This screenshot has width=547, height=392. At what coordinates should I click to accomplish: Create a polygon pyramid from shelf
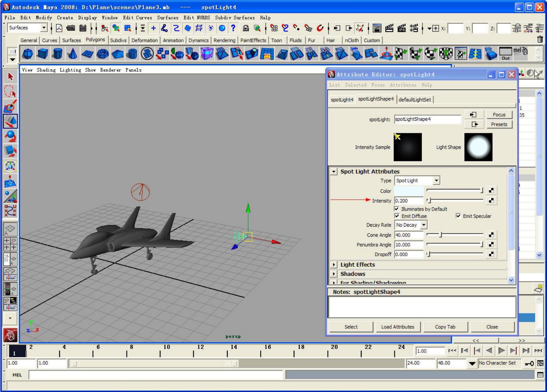pyautogui.click(x=117, y=54)
